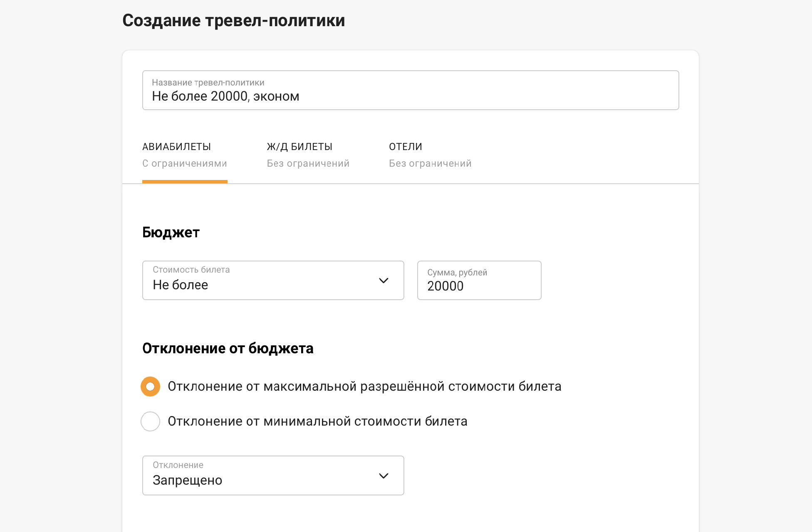The height and width of the screenshot is (532, 812).
Task: Select the minimum ticket cost deviation radio
Action: [x=151, y=421]
